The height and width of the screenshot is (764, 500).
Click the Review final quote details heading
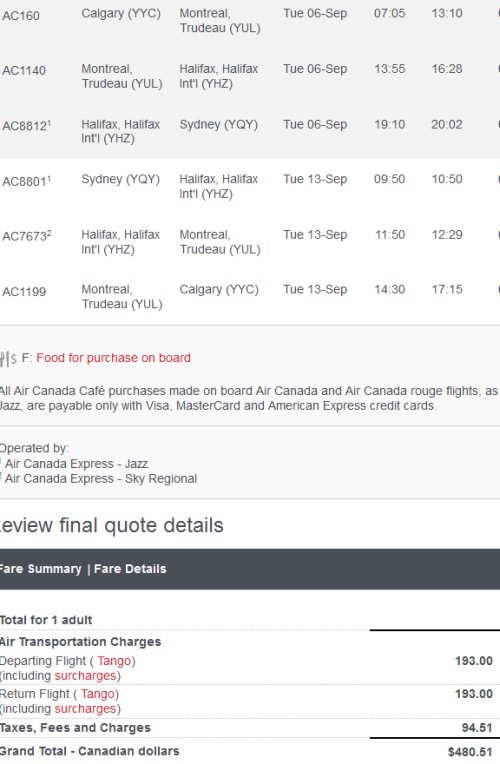pos(112,526)
